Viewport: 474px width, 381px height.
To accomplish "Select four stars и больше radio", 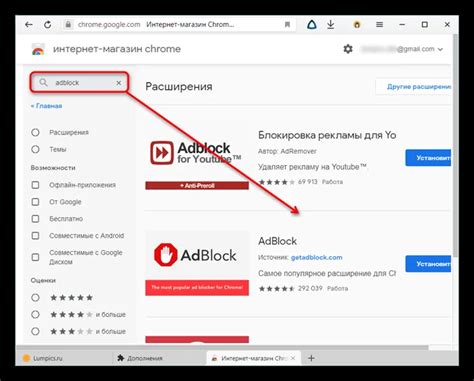I will (x=35, y=314).
